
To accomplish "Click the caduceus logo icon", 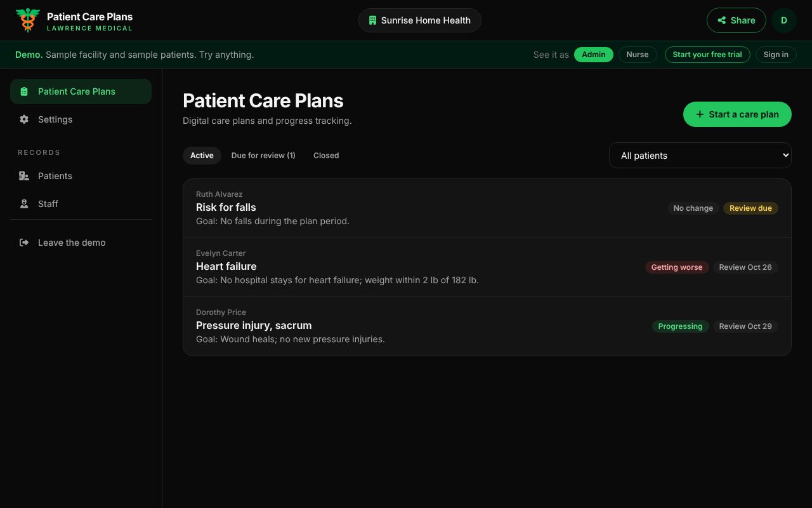I will (27, 20).
